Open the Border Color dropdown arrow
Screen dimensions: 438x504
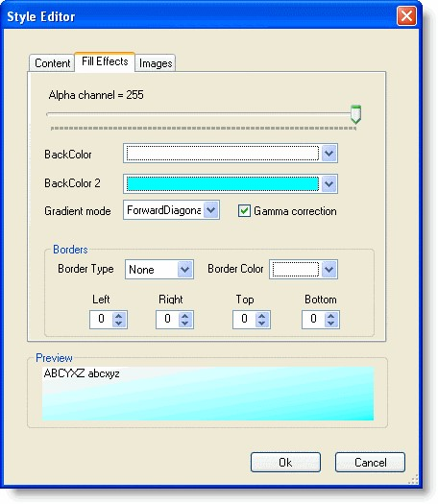(328, 270)
